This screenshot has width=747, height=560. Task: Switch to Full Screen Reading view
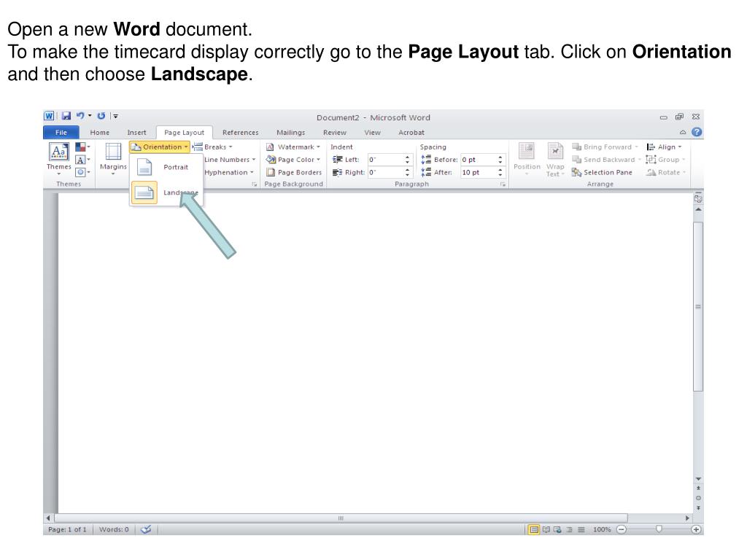tap(546, 529)
